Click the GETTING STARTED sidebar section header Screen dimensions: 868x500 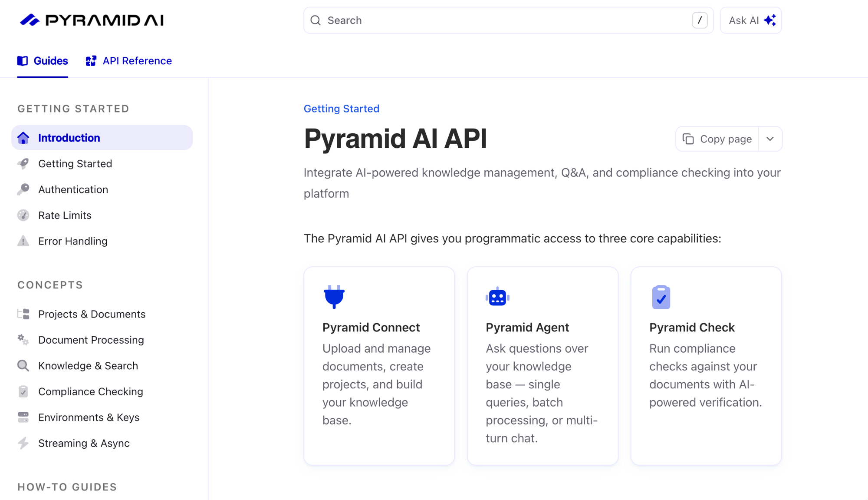73,109
